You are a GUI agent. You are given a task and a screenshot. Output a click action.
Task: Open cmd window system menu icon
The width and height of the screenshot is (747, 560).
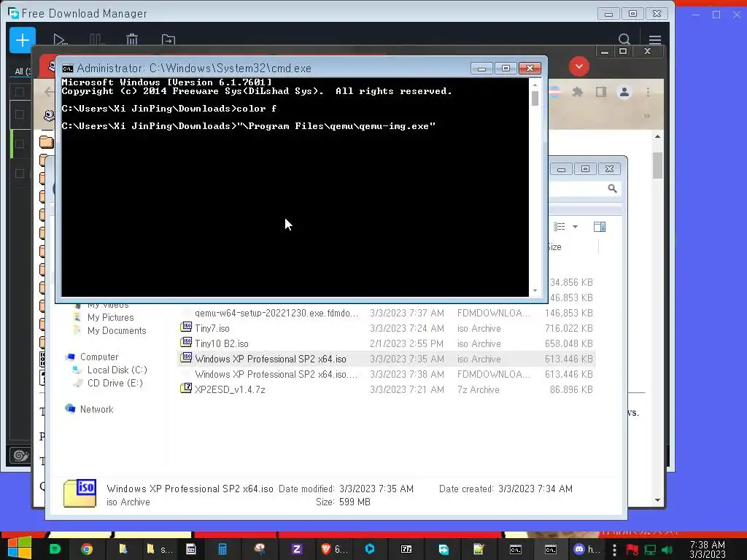coord(68,68)
